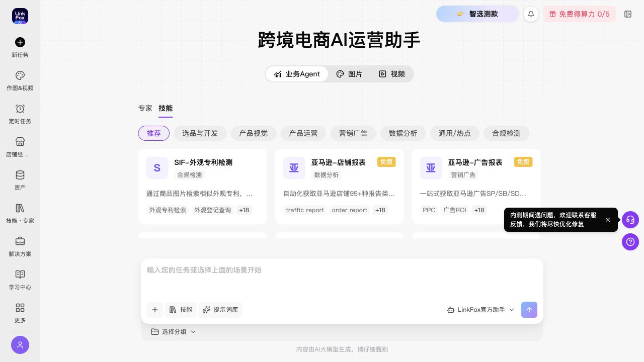Select the 合规检测 category filter
This screenshot has width=644, height=362.
click(x=507, y=133)
